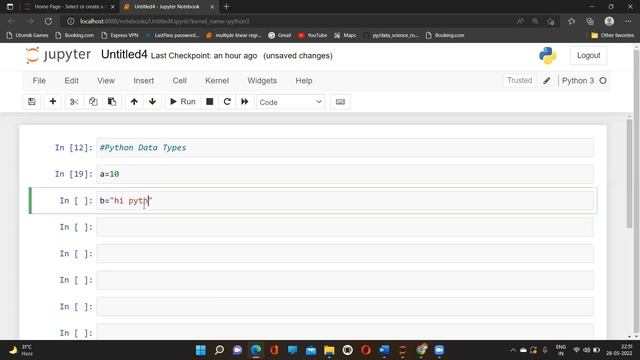Reload the page in browser

48,21
